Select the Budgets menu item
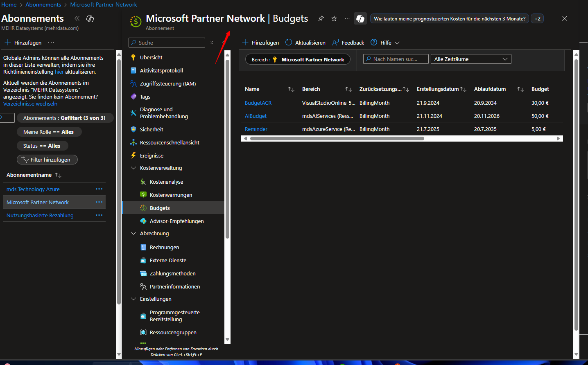Viewport: 588px width, 365px height. tap(173, 208)
